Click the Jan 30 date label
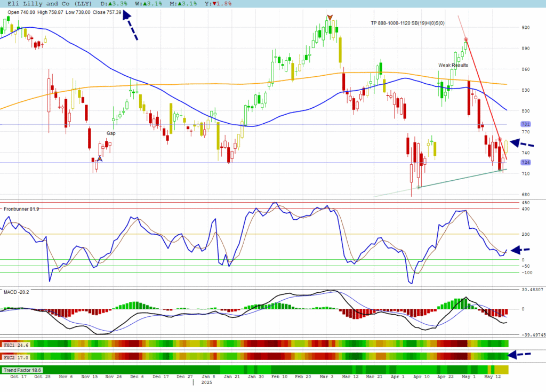Image resolution: width=546 pixels, height=392 pixels. click(256, 377)
